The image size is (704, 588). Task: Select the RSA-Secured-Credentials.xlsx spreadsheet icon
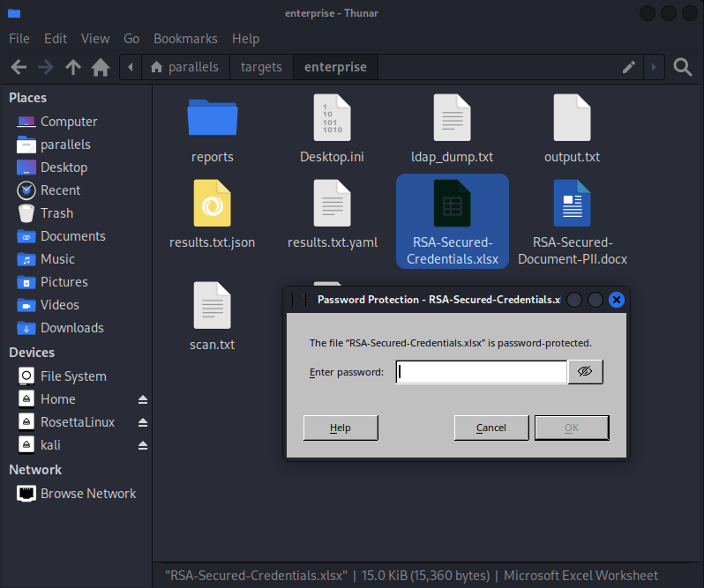pos(452,203)
